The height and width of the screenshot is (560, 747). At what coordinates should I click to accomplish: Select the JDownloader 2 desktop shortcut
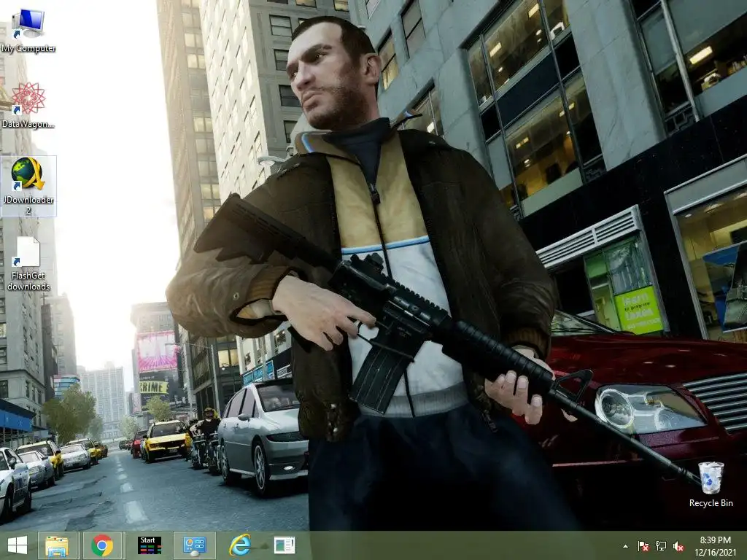click(28, 186)
